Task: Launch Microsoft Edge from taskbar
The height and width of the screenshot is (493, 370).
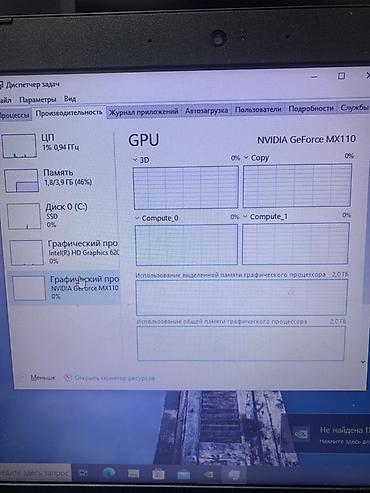Action: (109, 473)
